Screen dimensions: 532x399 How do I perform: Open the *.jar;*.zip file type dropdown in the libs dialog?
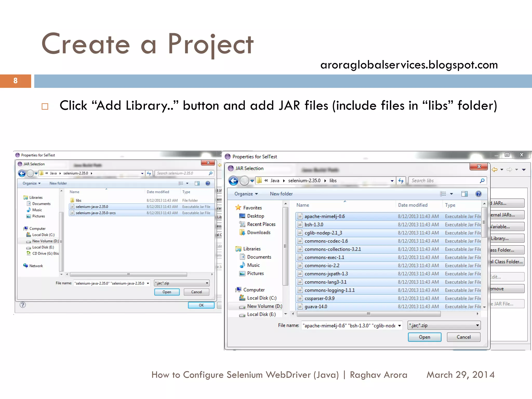444,325
